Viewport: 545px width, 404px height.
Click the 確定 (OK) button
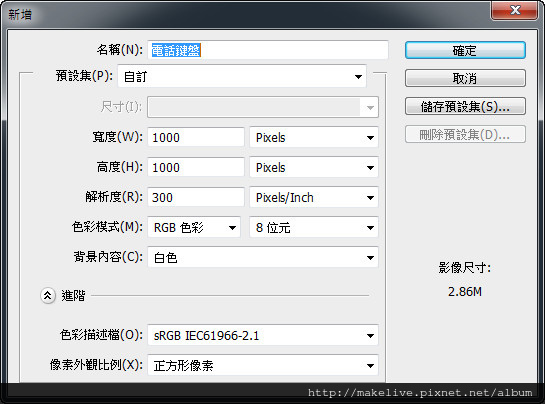pyautogui.click(x=465, y=50)
